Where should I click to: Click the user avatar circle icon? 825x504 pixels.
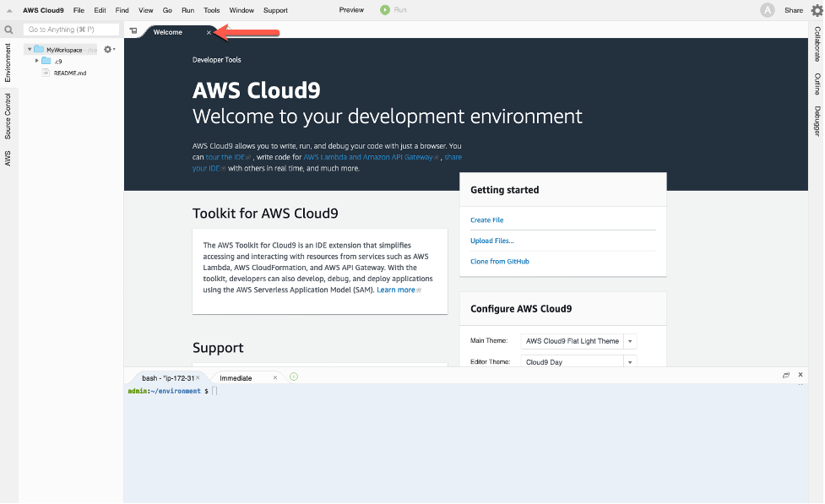click(x=767, y=10)
